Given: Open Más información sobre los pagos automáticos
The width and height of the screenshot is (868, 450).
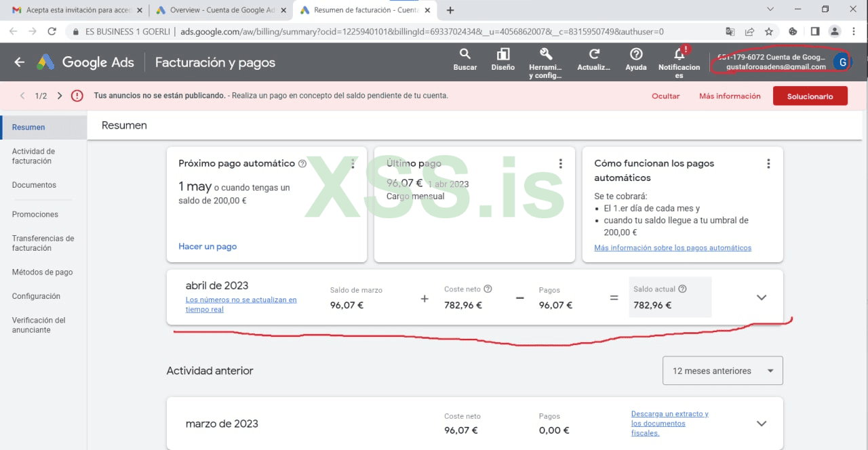Looking at the screenshot, I should 673,248.
